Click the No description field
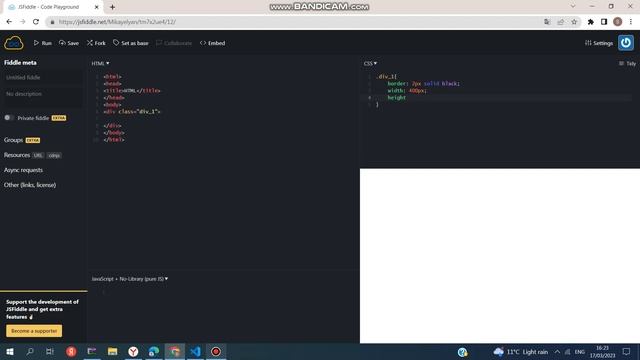 tap(42, 97)
